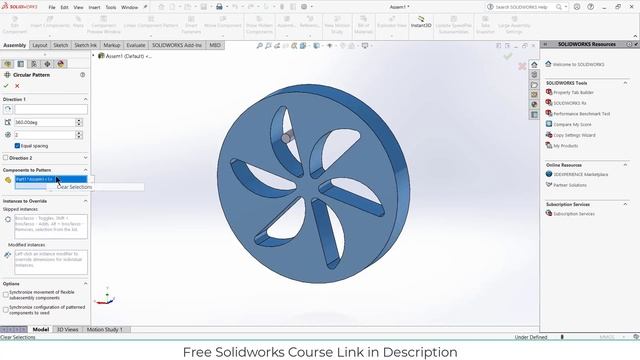The width and height of the screenshot is (640, 360).
Task: Uncheck Equal spacing checkbox
Action: pyautogui.click(x=17, y=146)
